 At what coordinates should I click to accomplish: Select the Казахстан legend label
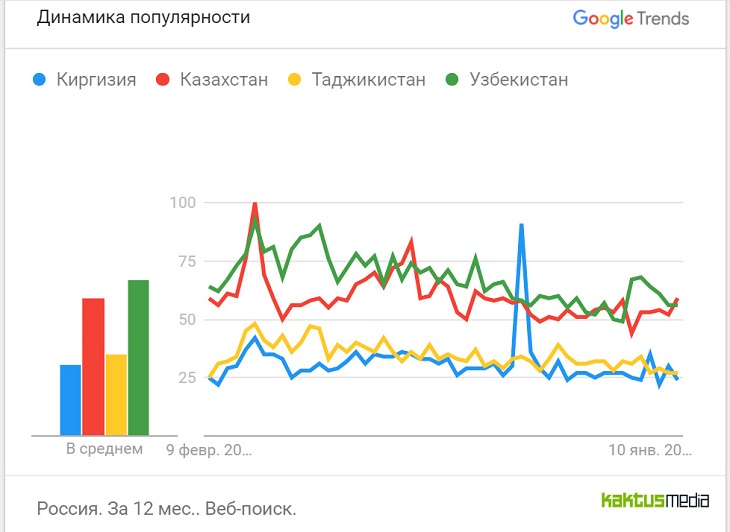tap(224, 79)
